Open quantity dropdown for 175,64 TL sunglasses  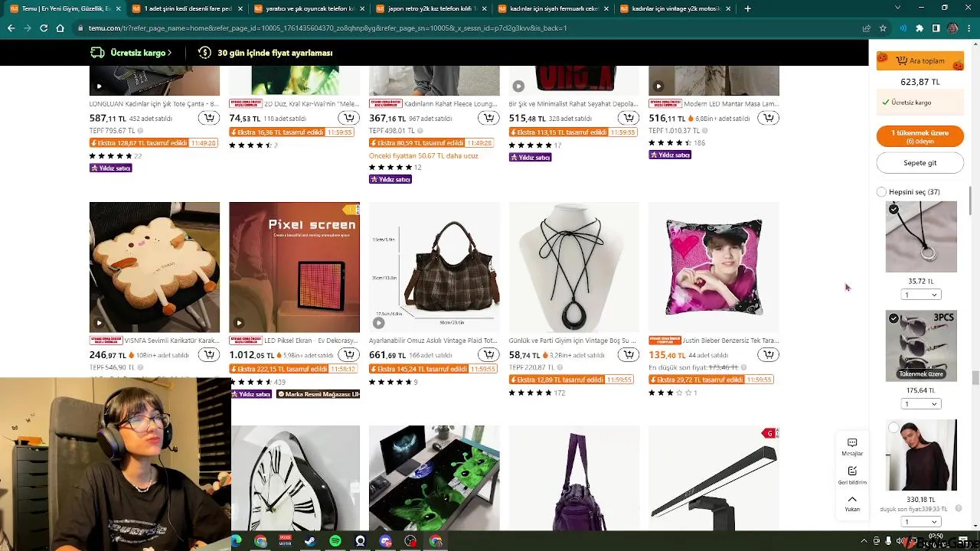click(920, 404)
